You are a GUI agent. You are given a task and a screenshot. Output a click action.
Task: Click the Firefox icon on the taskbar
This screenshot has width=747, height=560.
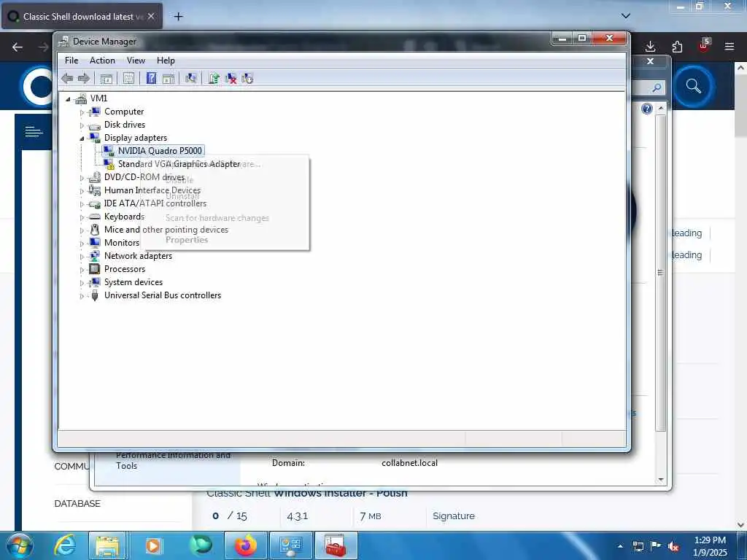[x=246, y=545]
